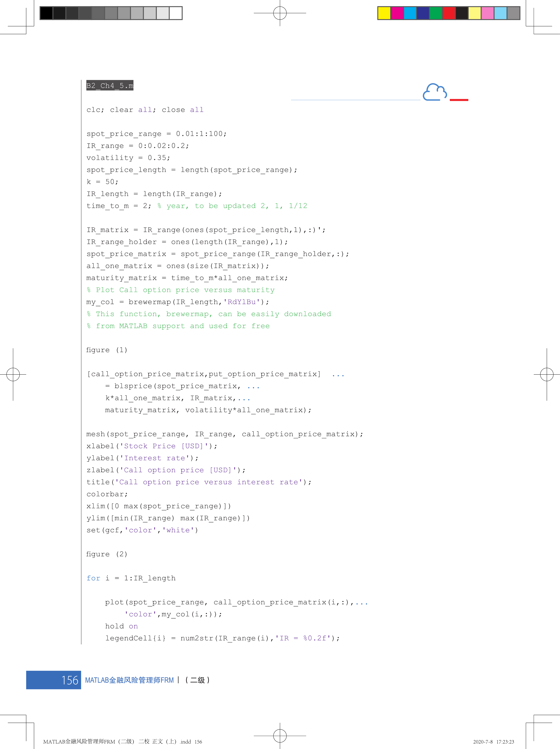Click the line 'IR_length = length(IR_range);'

click(x=154, y=194)
